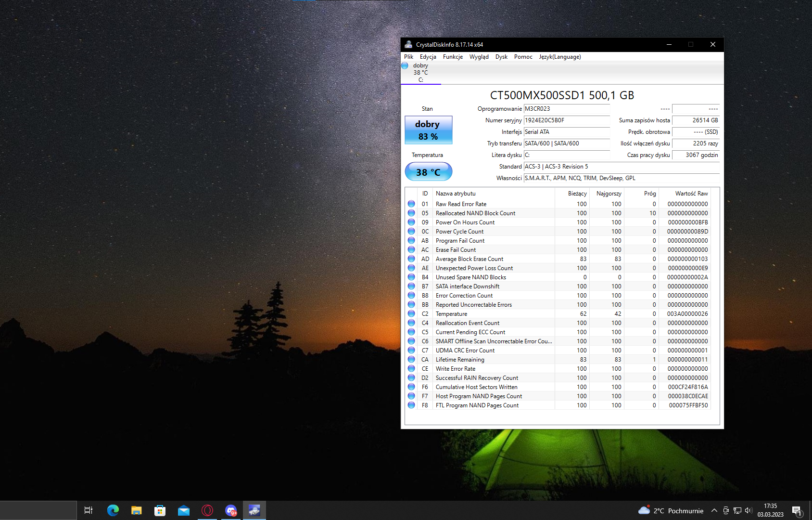Click the Czas pracy dysku value 3067 godzin
812x520 pixels.
(696, 155)
